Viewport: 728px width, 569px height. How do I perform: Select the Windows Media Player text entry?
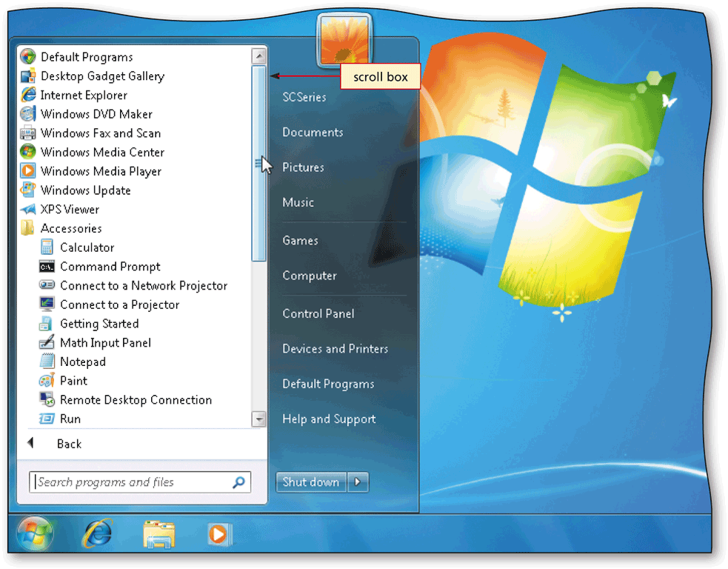click(x=101, y=171)
